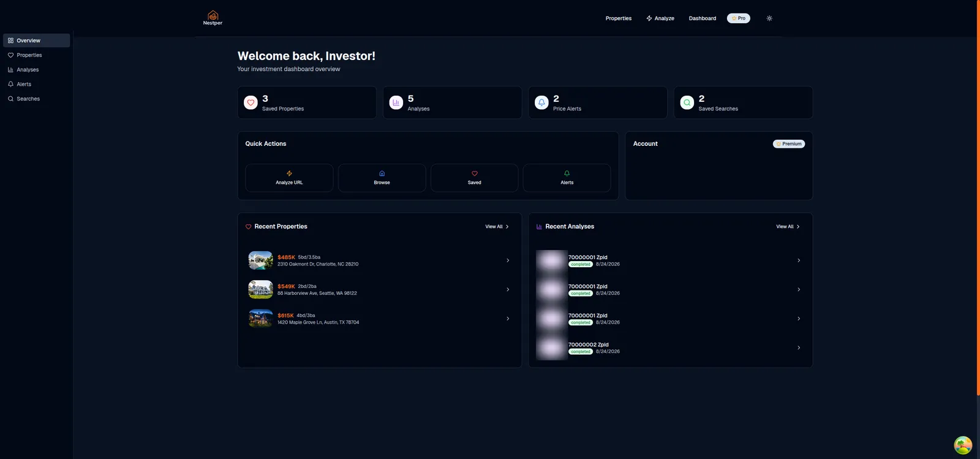
Task: Click the $615K price text
Action: point(285,316)
